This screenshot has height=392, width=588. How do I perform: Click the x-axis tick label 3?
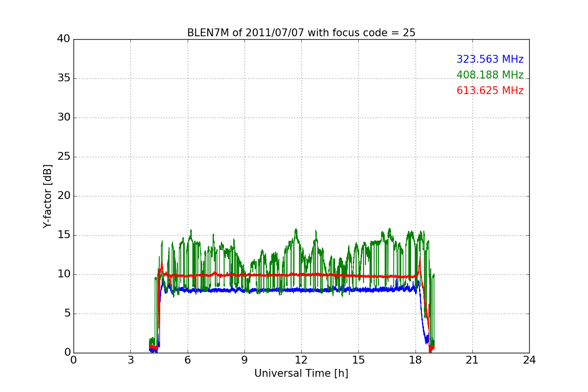[130, 360]
